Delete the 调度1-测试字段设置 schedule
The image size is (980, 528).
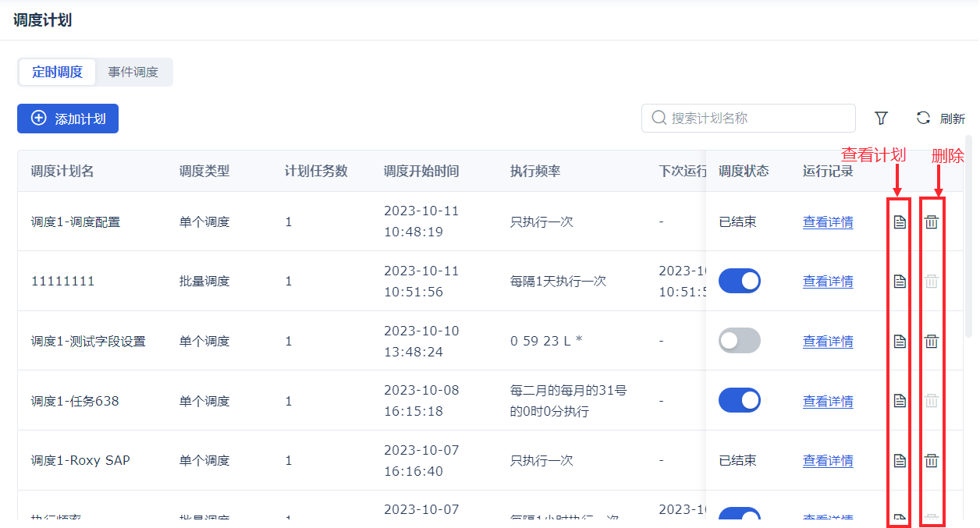932,341
